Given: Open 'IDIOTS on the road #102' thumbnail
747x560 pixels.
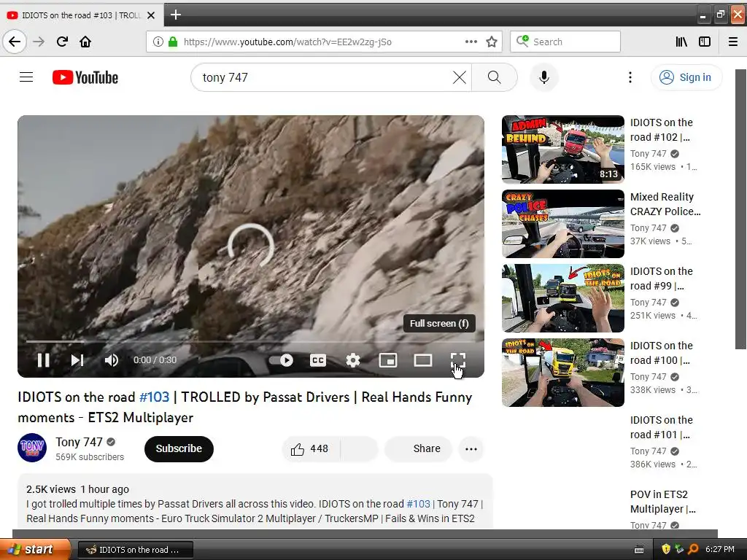Looking at the screenshot, I should (562, 149).
